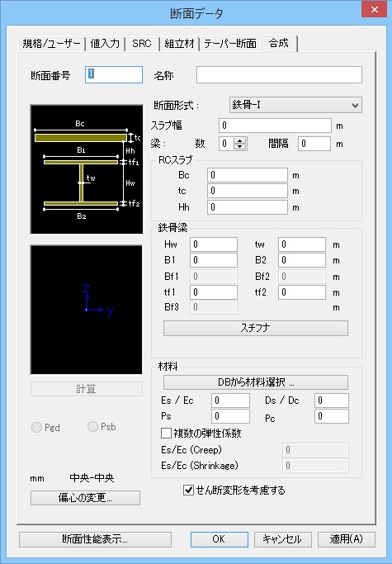The width and height of the screenshot is (392, 564).
Task: Click the スラブ幅 input field
Action: point(275,126)
